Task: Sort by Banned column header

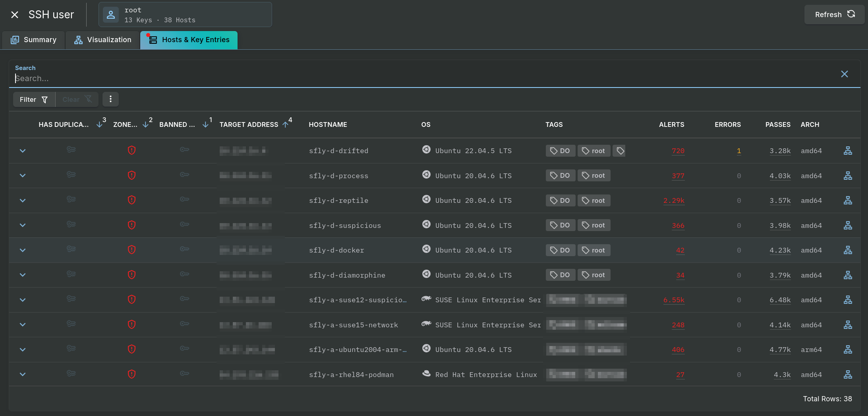Action: (x=177, y=124)
